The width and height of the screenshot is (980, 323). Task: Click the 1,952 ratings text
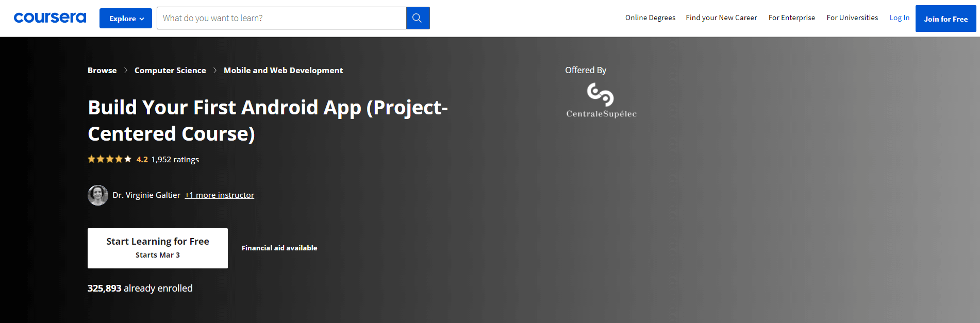(175, 160)
